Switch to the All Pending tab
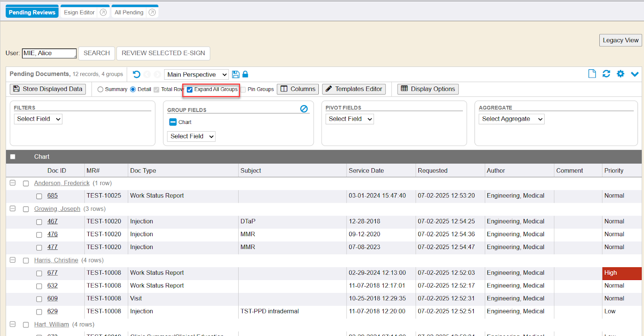Viewport: 644px width, 336px height. (x=129, y=12)
